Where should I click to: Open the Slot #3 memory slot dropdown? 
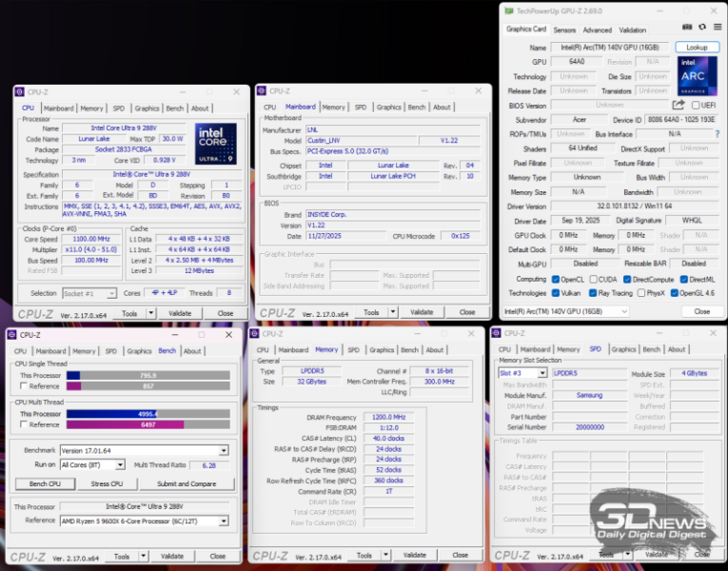(522, 373)
